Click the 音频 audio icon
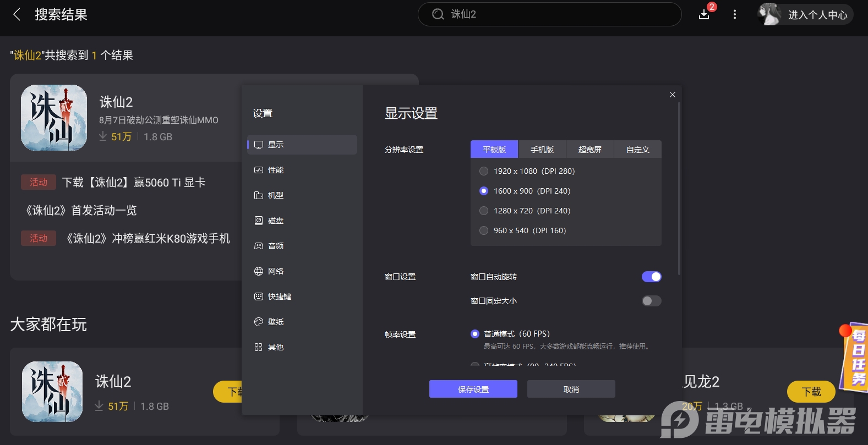The image size is (868, 445). point(259,246)
